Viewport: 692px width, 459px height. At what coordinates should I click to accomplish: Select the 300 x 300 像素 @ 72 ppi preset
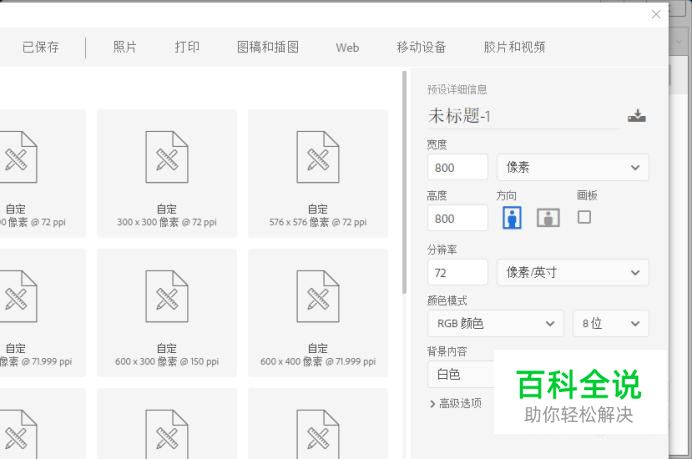[x=167, y=173]
